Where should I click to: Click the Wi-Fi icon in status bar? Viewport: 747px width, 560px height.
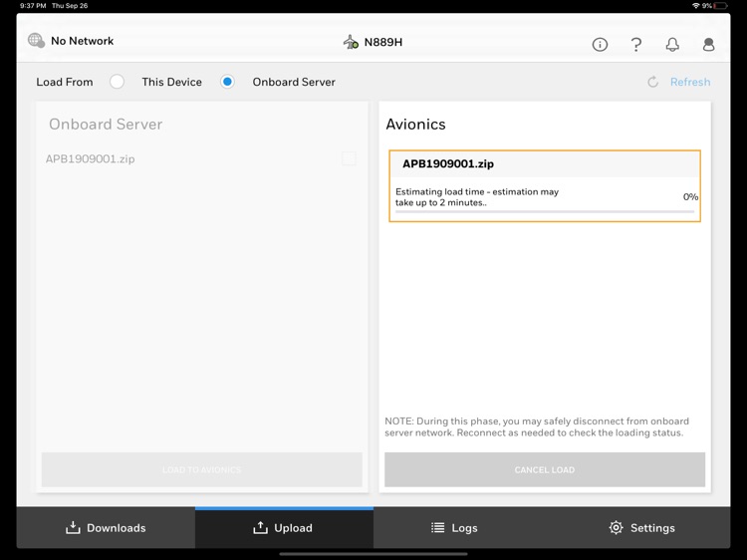click(x=696, y=6)
